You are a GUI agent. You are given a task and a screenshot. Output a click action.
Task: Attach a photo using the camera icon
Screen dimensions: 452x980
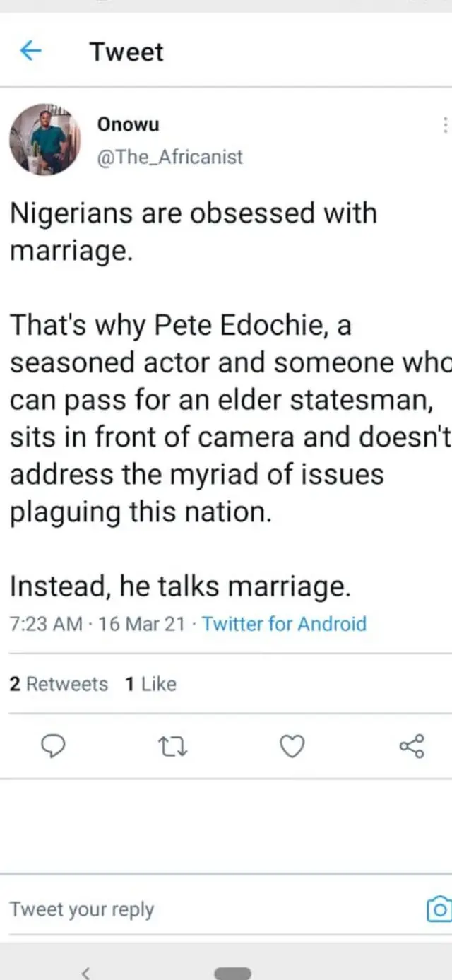point(439,909)
